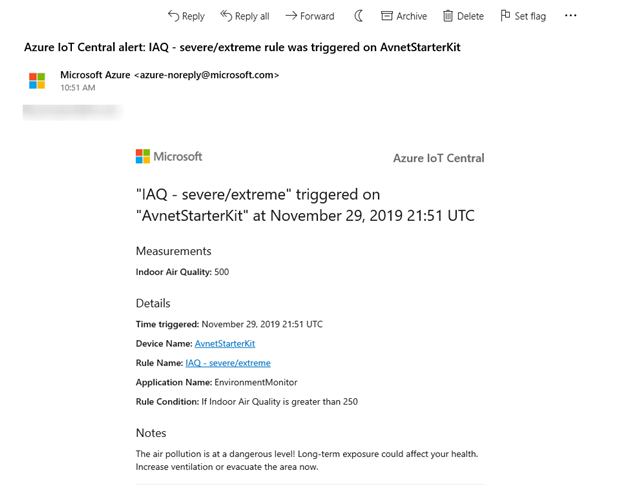Forward this Azure alert email

point(310,16)
